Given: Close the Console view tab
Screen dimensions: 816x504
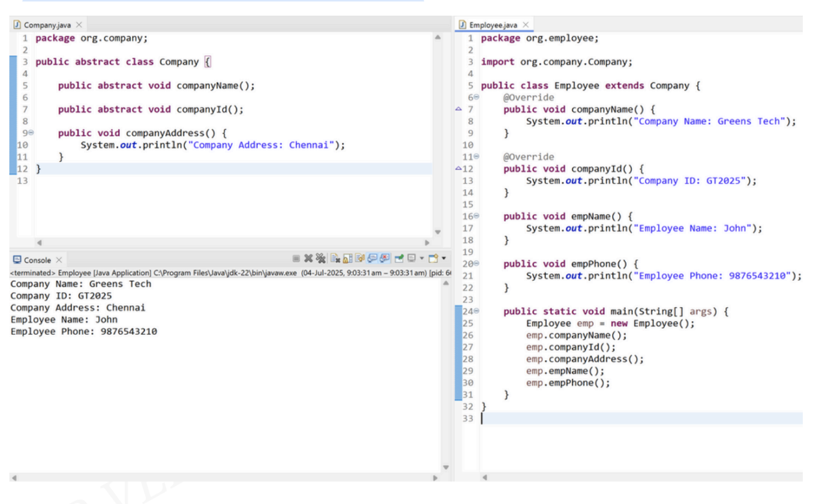Looking at the screenshot, I should click(x=59, y=260).
